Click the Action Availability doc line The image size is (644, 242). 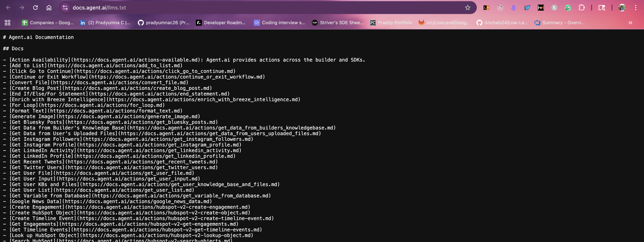point(184,60)
